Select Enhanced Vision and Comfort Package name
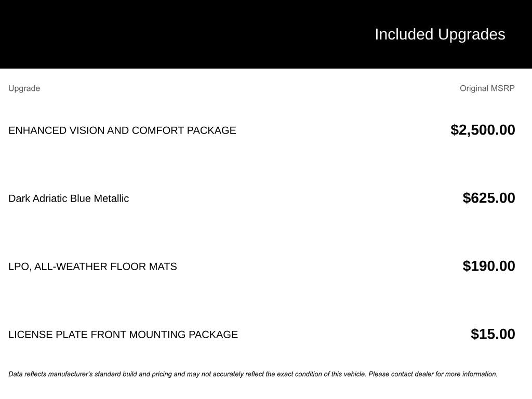Viewport: 532px width, 399px height. pos(122,130)
